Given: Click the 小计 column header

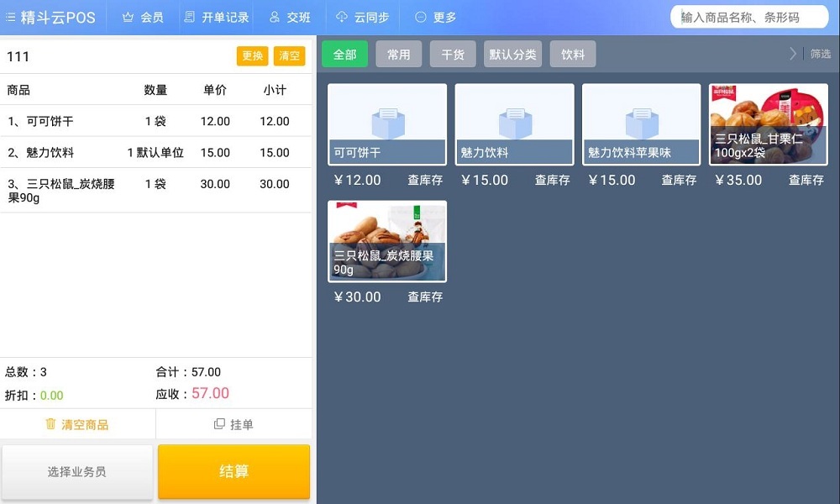Looking at the screenshot, I should (275, 90).
